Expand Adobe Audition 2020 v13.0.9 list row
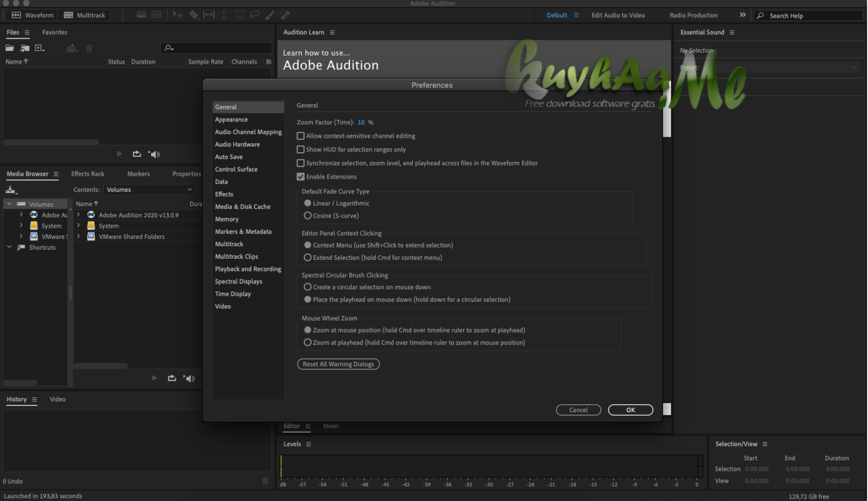 click(x=78, y=215)
